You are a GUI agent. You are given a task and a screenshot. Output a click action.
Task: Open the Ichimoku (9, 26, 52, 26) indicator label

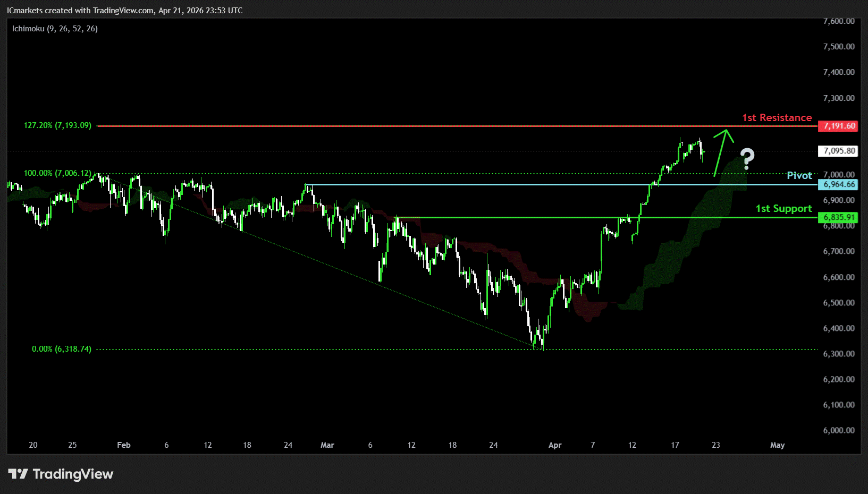55,29
